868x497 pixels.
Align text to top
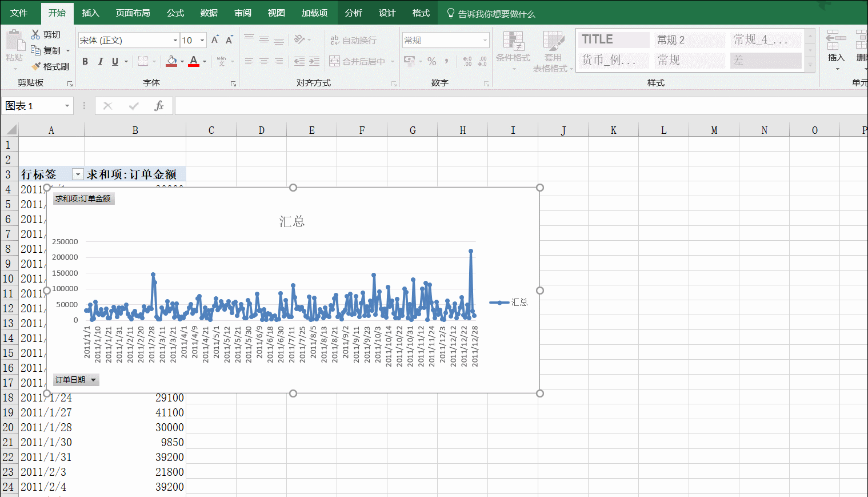[249, 39]
